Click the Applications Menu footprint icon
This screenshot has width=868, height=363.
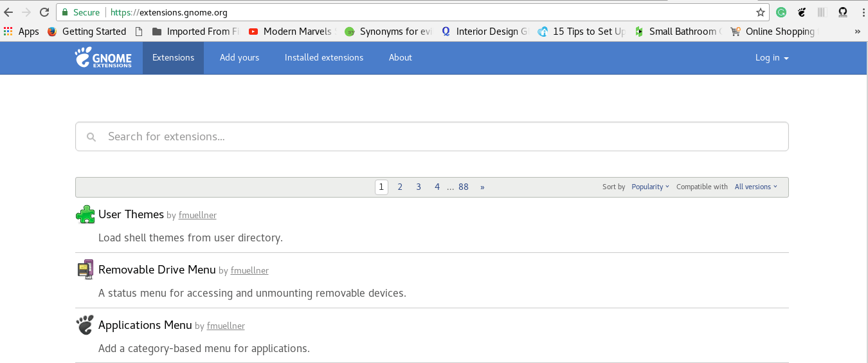point(85,325)
